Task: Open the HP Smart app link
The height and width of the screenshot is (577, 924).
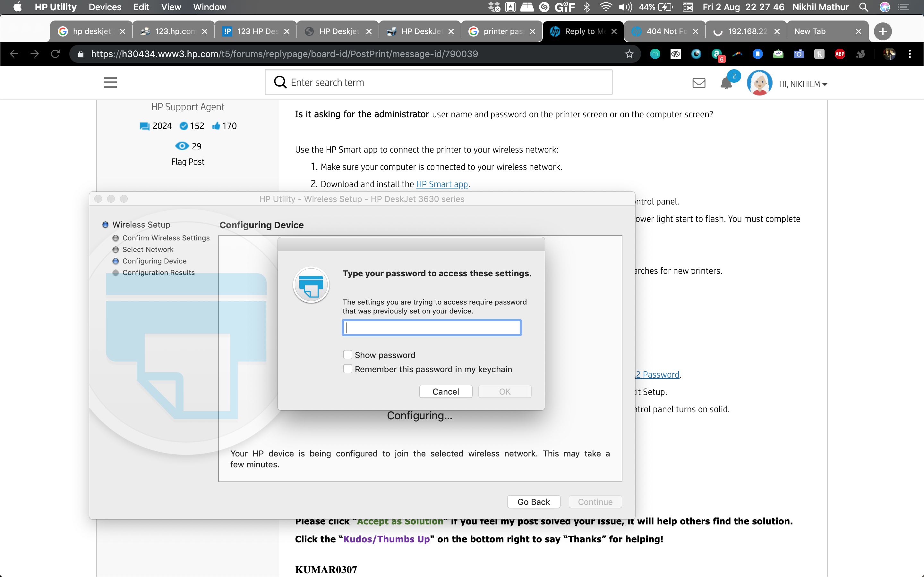Action: pos(442,184)
